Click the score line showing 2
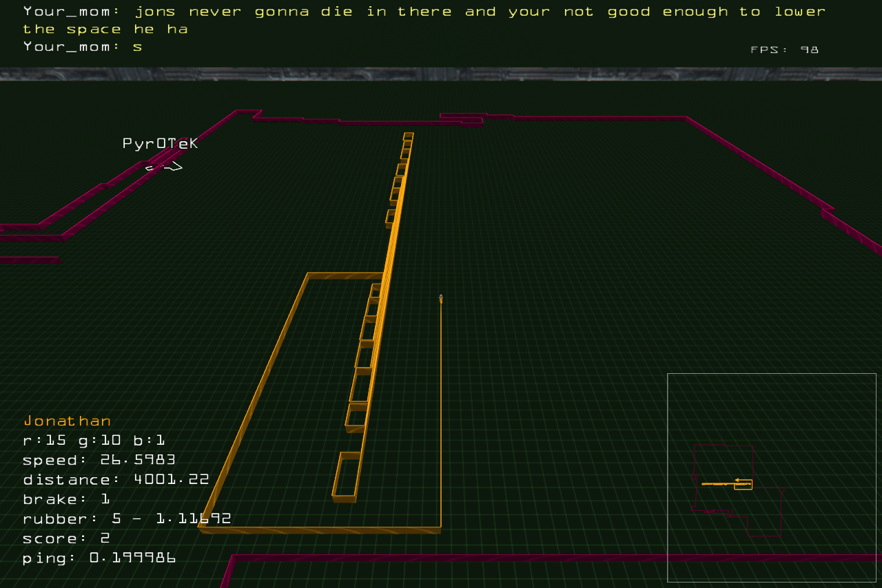Image resolution: width=882 pixels, height=588 pixels. 66,538
